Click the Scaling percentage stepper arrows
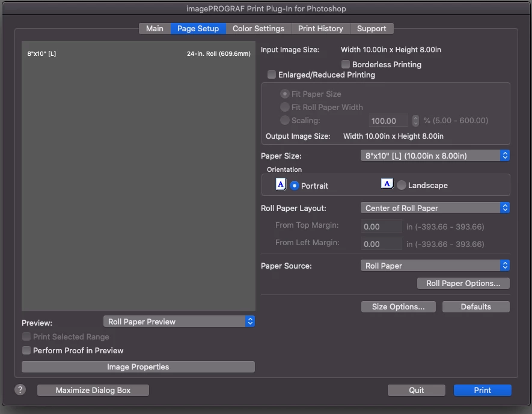 click(415, 120)
